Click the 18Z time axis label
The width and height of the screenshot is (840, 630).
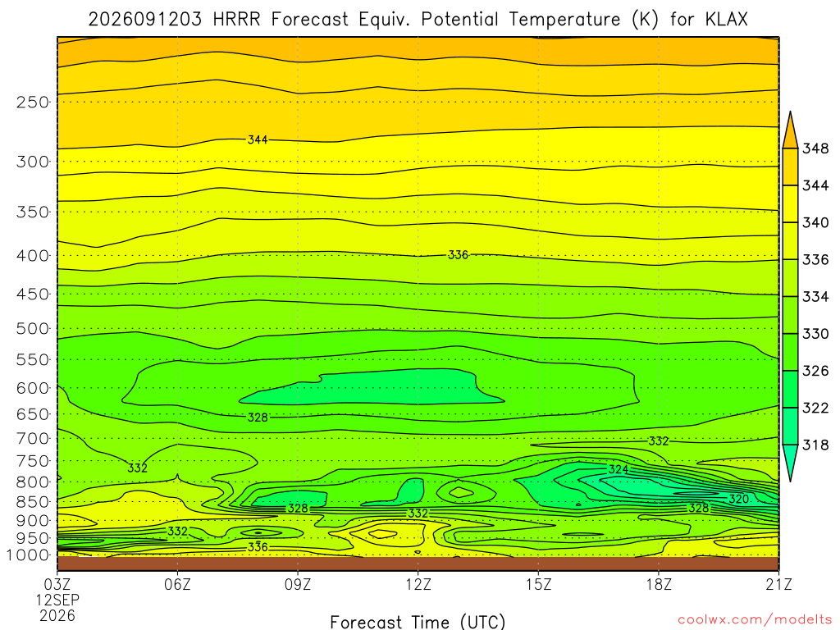(659, 584)
